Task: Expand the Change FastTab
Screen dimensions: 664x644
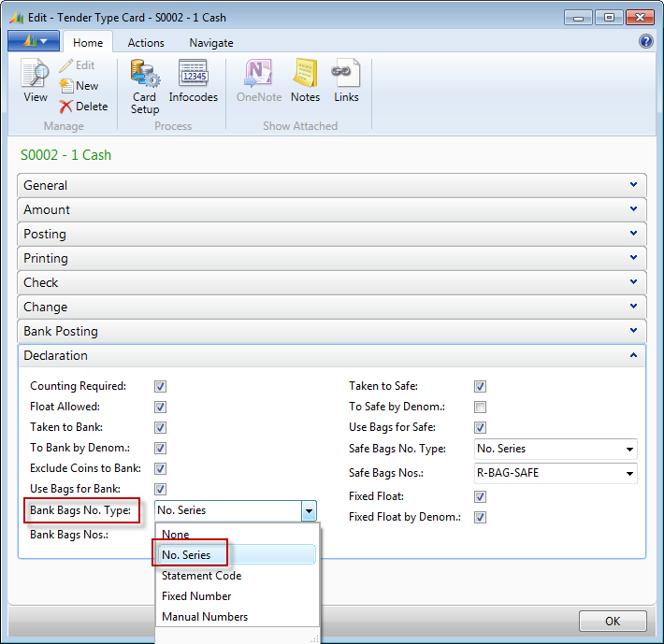Action: [x=332, y=308]
